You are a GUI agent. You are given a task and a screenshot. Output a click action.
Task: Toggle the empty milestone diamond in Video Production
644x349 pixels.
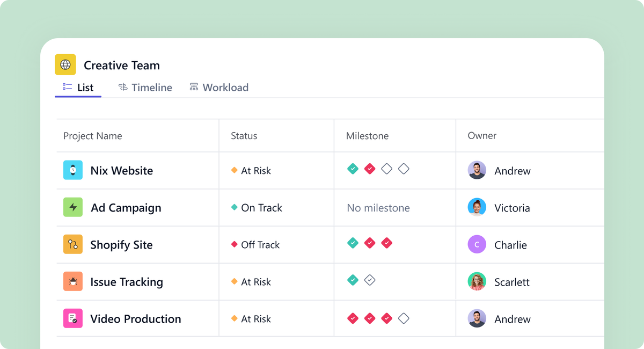click(404, 318)
